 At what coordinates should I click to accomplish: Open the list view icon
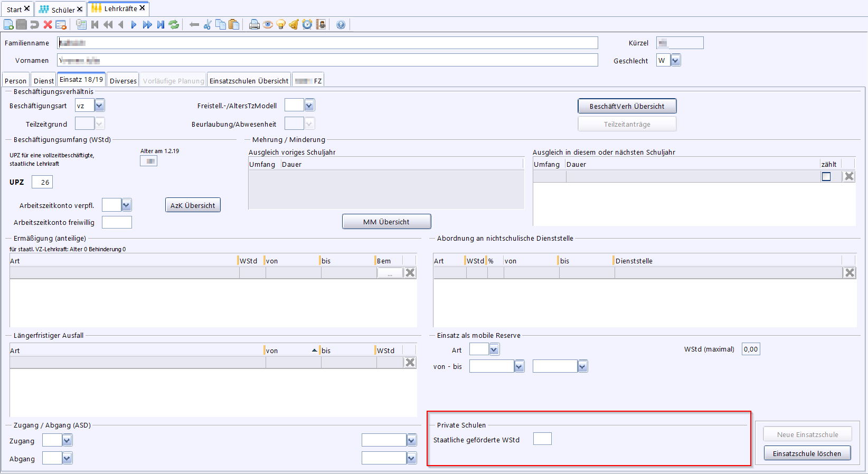81,24
